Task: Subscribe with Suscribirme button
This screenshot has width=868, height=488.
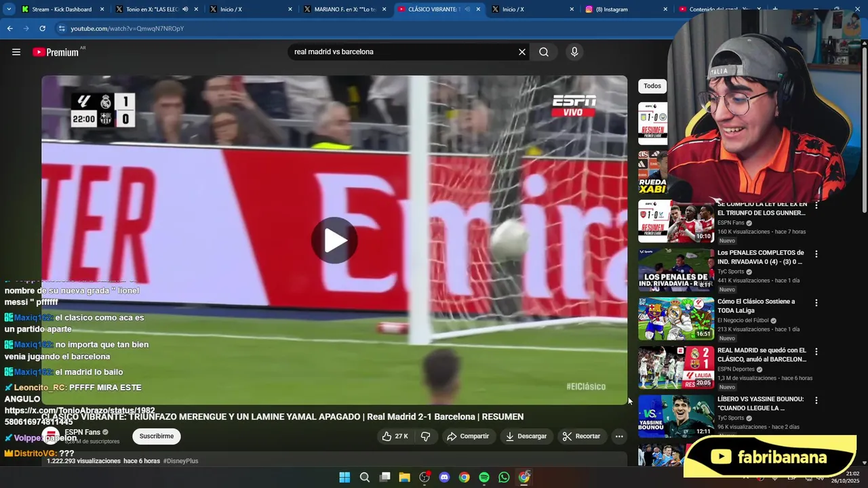Action: (x=157, y=436)
